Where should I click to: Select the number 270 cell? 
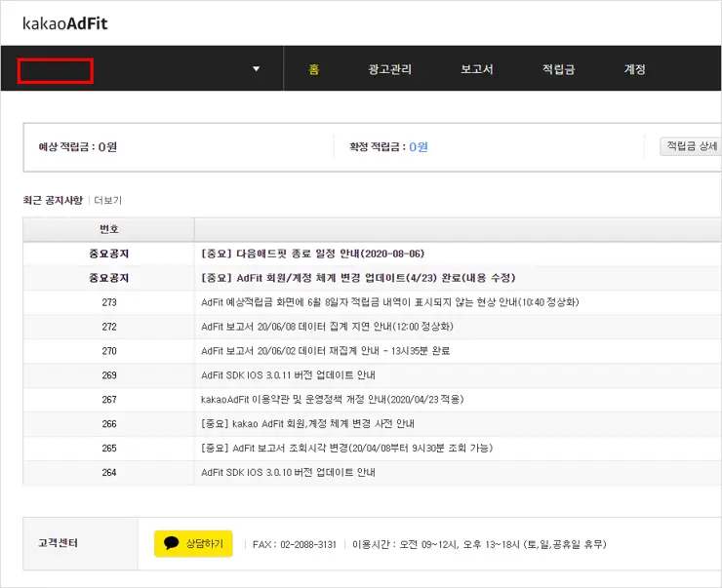pos(109,351)
